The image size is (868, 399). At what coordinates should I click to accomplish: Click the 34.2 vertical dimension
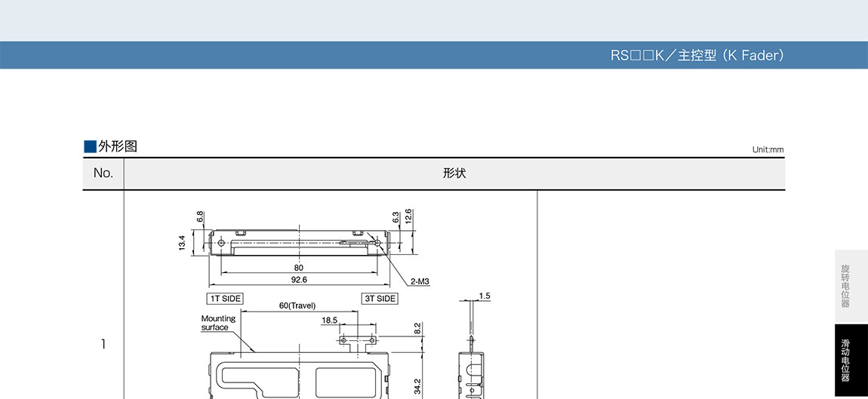pos(418,386)
